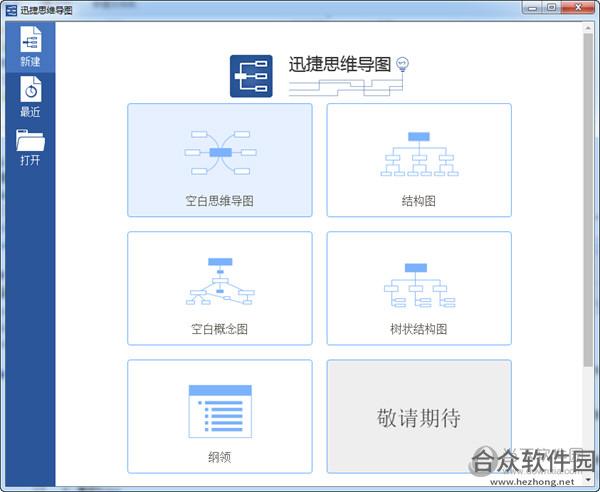The image size is (600, 492).
Task: Choose the 结构图 template card
Action: (419, 160)
